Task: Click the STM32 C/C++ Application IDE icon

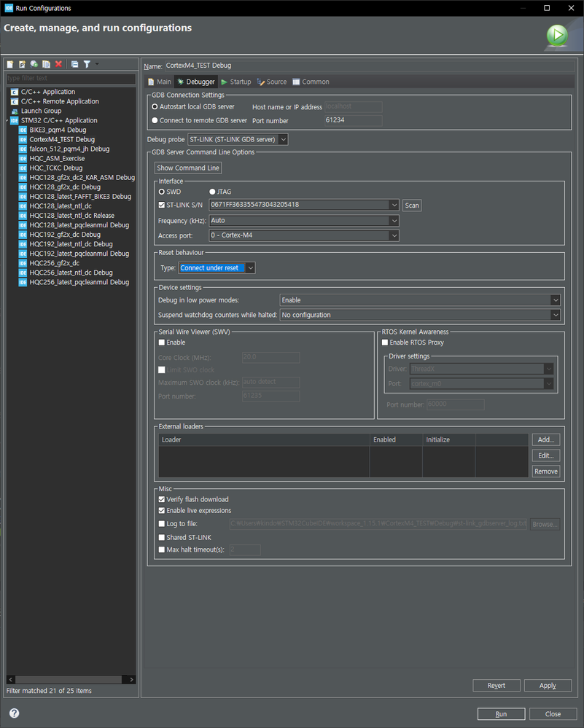Action: pos(15,120)
